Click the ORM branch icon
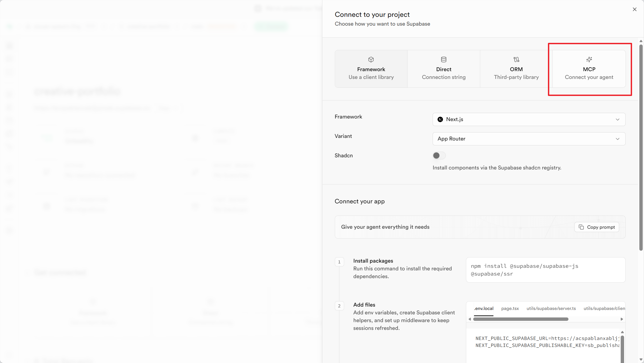 [516, 60]
